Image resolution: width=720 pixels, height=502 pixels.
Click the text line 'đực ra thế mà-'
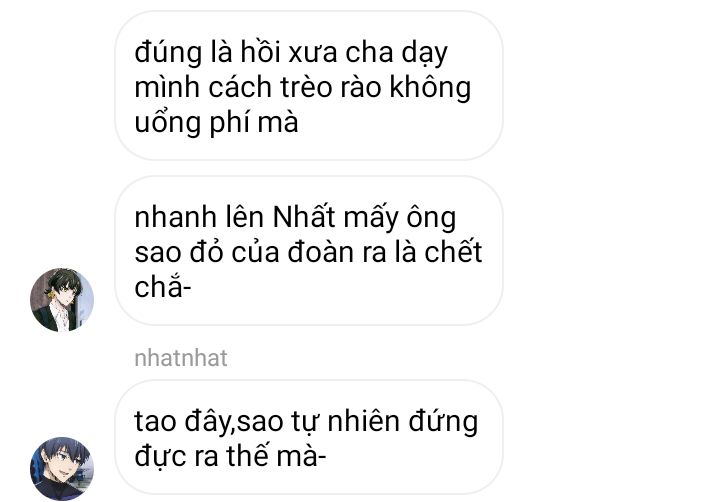(x=230, y=456)
